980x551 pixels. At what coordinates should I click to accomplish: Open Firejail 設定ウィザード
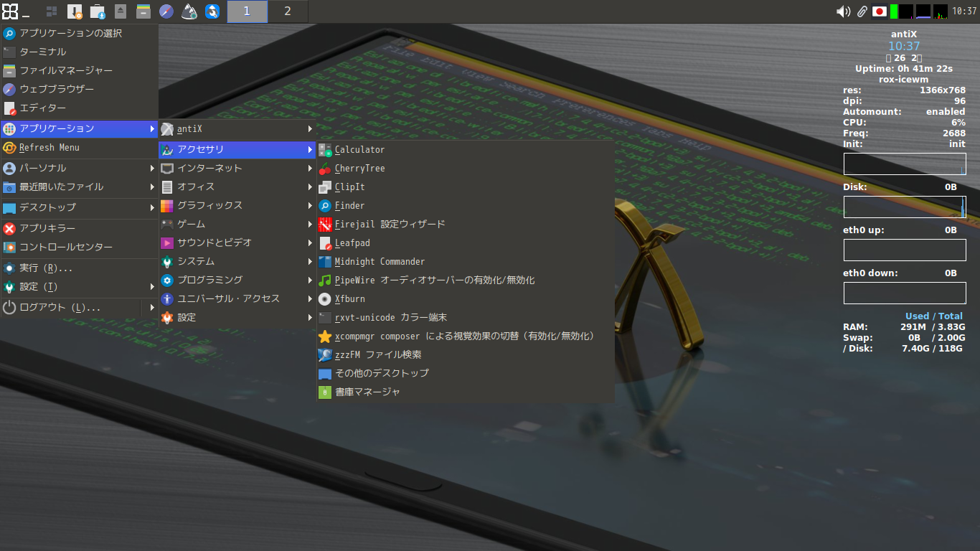coord(466,225)
